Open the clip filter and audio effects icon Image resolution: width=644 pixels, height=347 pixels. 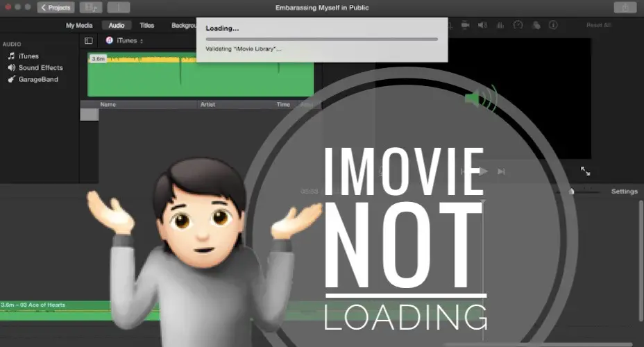coord(536,25)
